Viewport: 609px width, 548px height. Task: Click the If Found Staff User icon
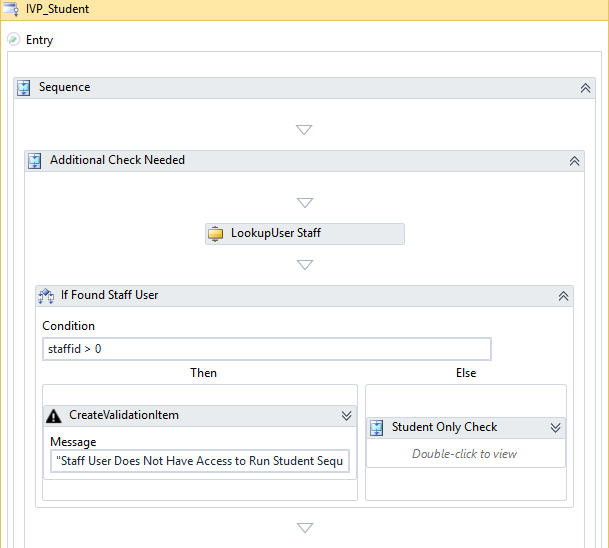pyautogui.click(x=46, y=296)
